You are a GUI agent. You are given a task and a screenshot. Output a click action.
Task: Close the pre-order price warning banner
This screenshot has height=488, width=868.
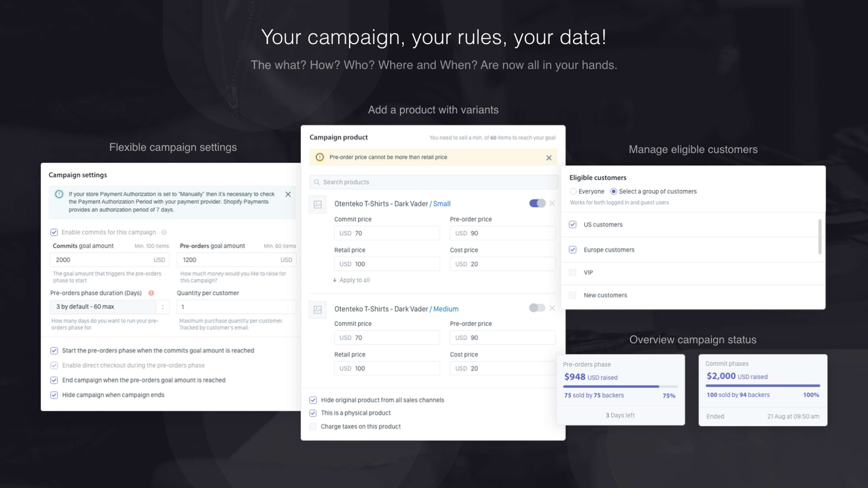(x=549, y=158)
